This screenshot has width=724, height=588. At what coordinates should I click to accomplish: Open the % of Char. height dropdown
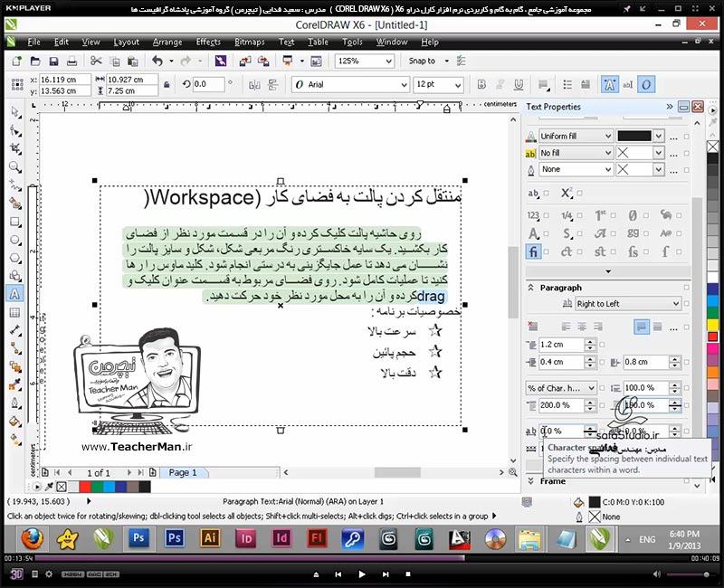pos(591,388)
